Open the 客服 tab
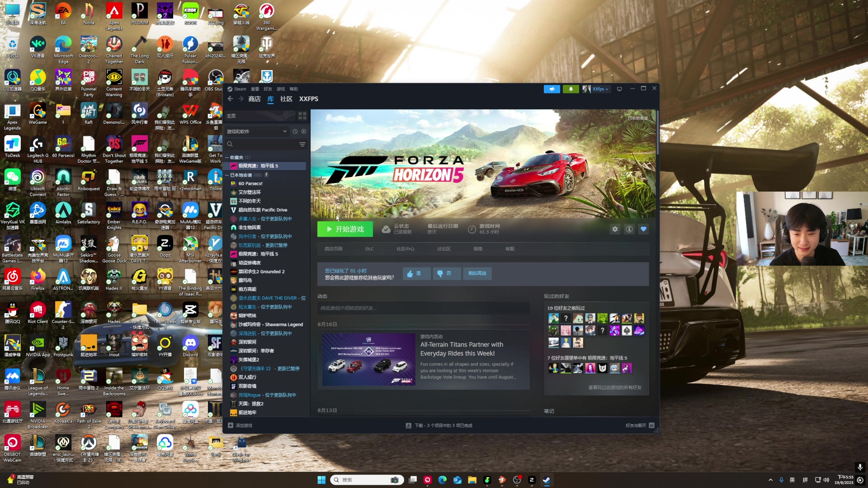 509,249
